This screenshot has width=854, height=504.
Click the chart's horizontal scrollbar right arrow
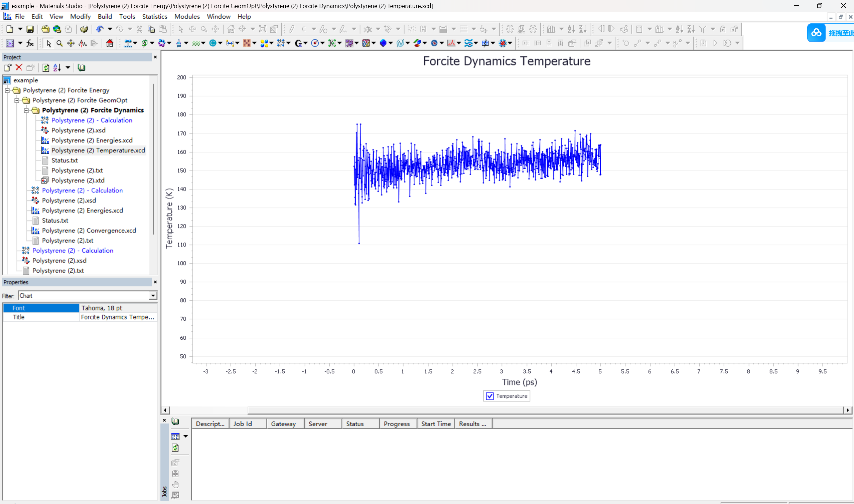848,410
